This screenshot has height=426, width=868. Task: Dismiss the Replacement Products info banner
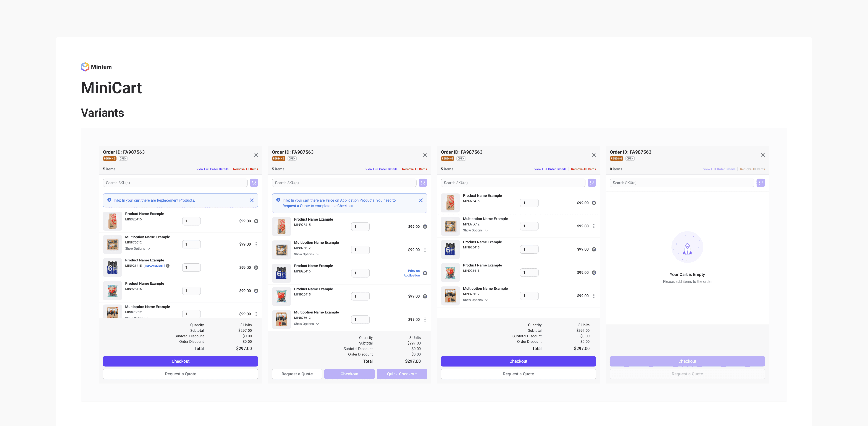[x=252, y=200]
